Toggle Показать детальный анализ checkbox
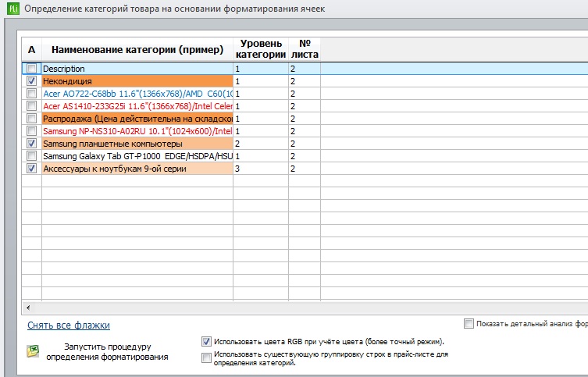Viewport: 588px width, 377px height. (469, 323)
